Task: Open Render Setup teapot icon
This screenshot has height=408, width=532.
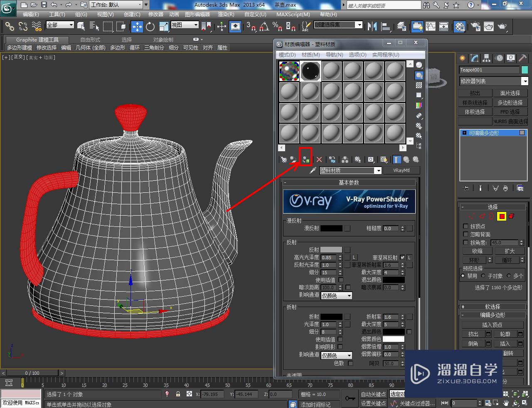Action: [x=475, y=27]
